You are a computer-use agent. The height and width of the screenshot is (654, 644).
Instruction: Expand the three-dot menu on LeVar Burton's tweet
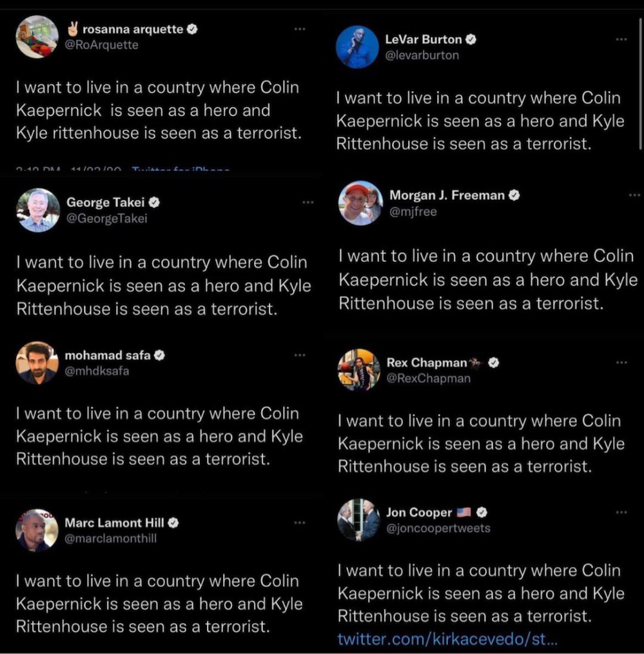(621, 40)
